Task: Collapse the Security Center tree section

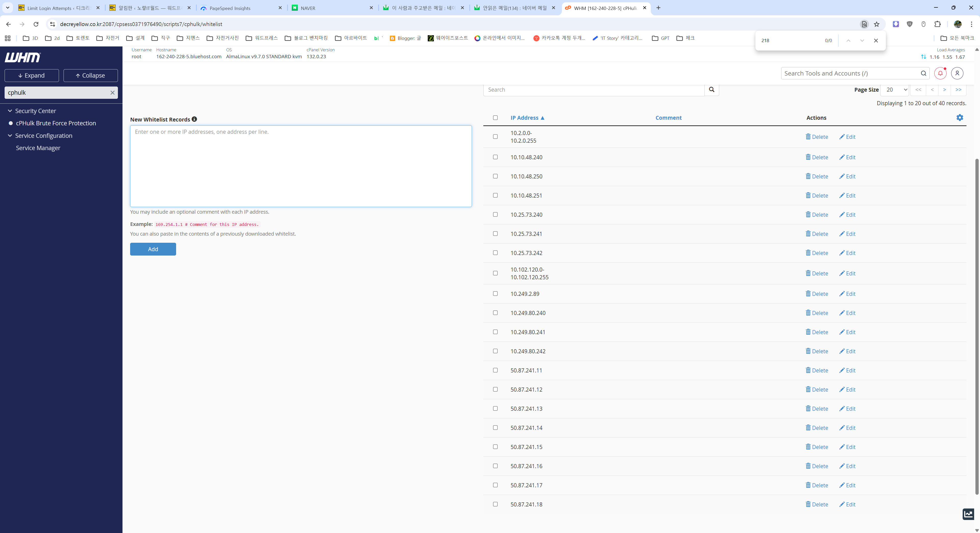Action: pyautogui.click(x=10, y=111)
